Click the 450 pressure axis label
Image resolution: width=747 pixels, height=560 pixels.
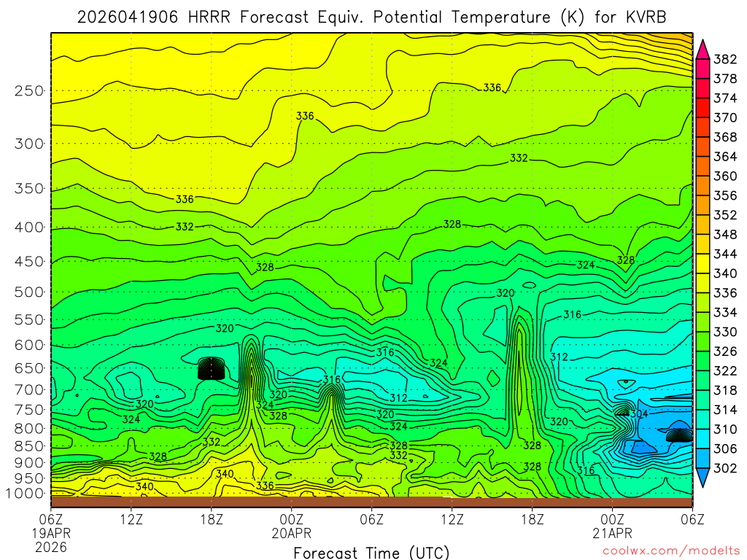point(29,262)
